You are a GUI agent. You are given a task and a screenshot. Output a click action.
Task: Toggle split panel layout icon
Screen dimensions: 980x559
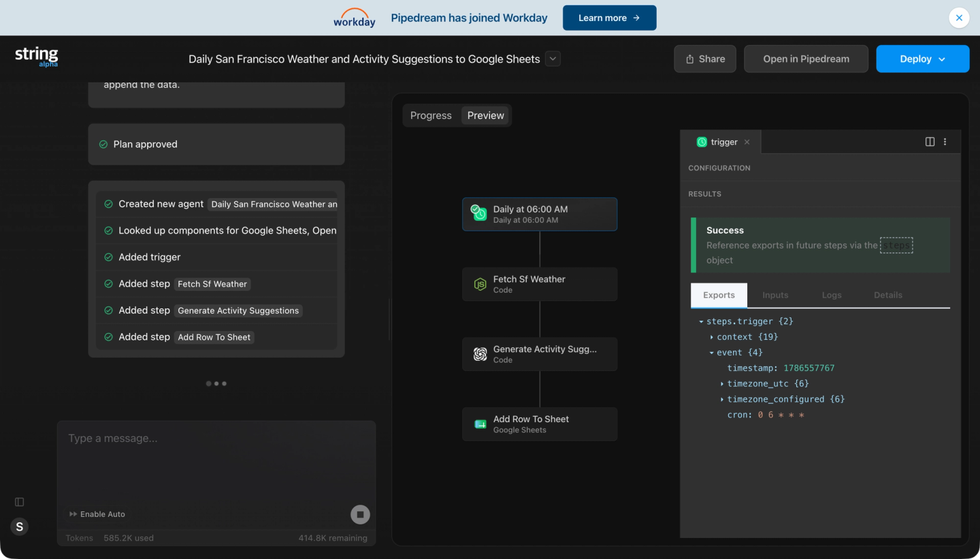click(x=930, y=142)
